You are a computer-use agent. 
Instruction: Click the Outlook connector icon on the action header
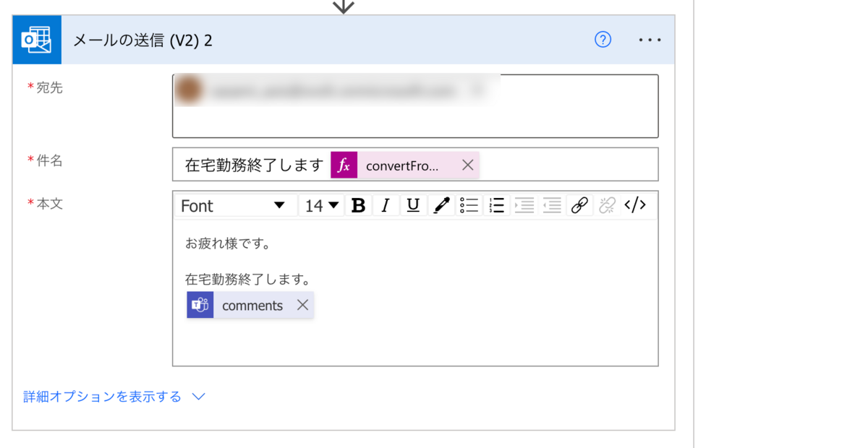(37, 40)
